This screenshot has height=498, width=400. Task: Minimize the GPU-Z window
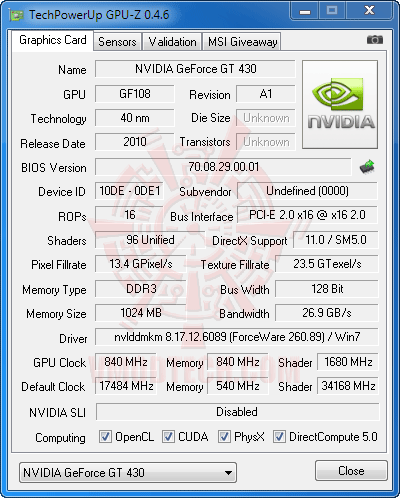pyautogui.click(x=305, y=11)
